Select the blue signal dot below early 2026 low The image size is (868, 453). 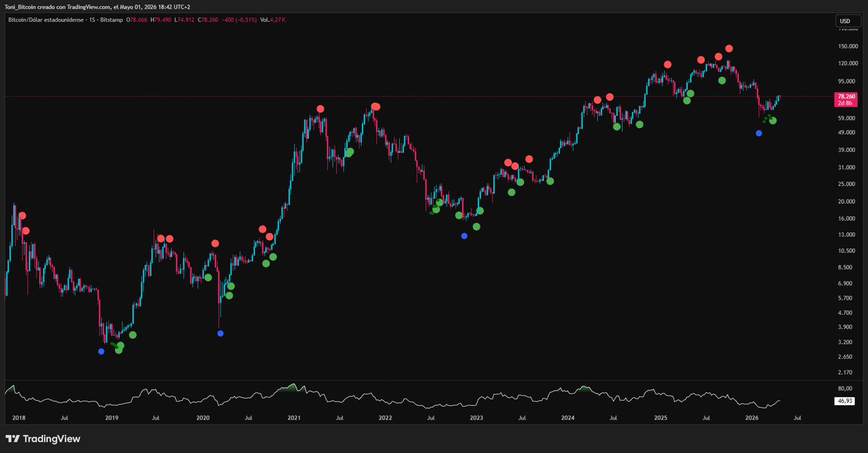[x=758, y=133]
